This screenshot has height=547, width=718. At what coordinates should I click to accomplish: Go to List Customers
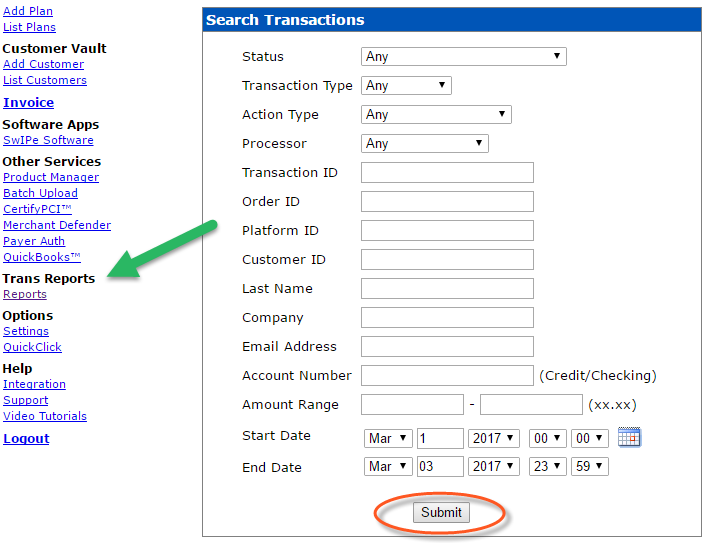(x=45, y=80)
